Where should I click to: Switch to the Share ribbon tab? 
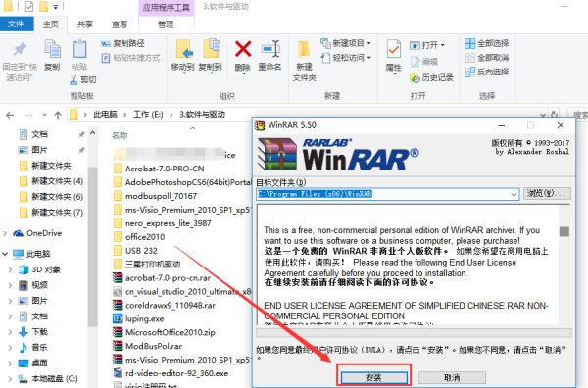click(x=84, y=24)
